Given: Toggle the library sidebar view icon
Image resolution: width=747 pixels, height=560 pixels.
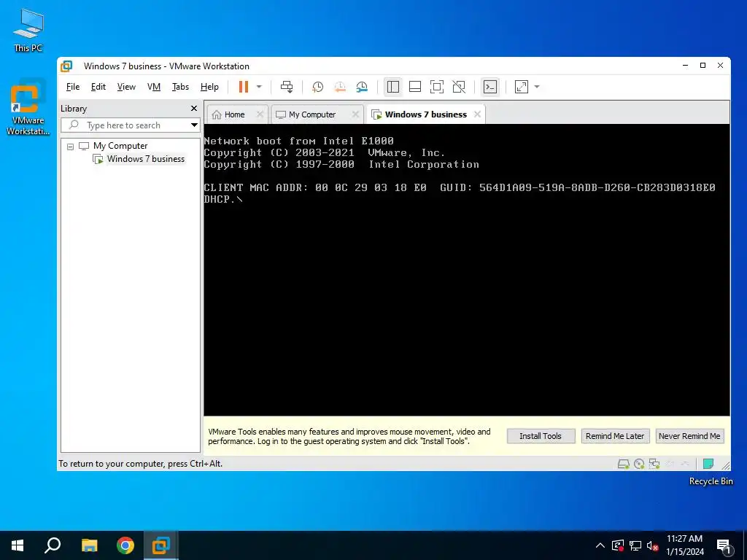Looking at the screenshot, I should (x=393, y=87).
